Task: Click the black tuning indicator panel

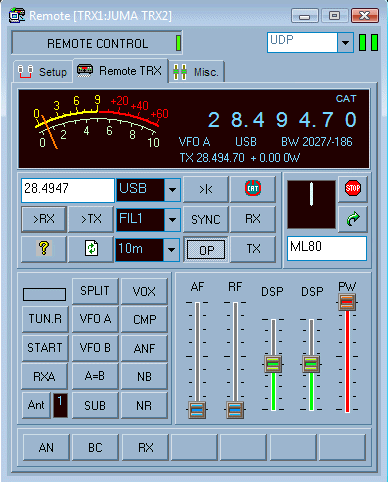Action: (x=311, y=204)
